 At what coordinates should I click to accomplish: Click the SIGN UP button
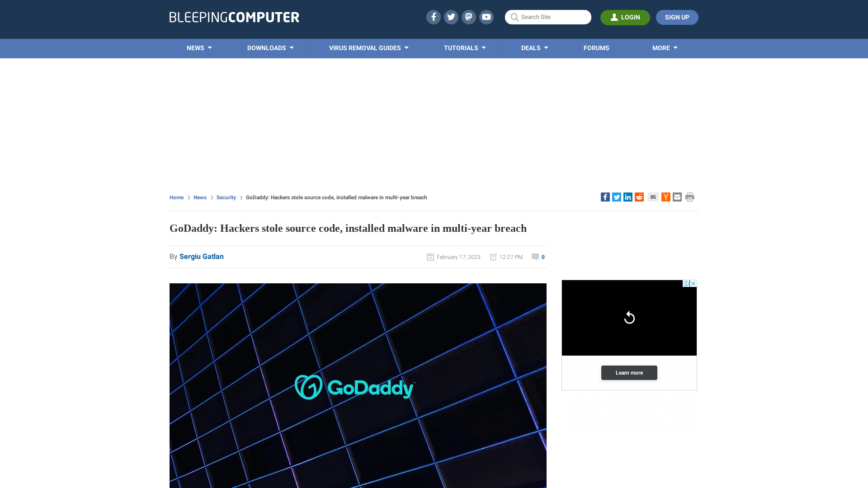coord(677,17)
